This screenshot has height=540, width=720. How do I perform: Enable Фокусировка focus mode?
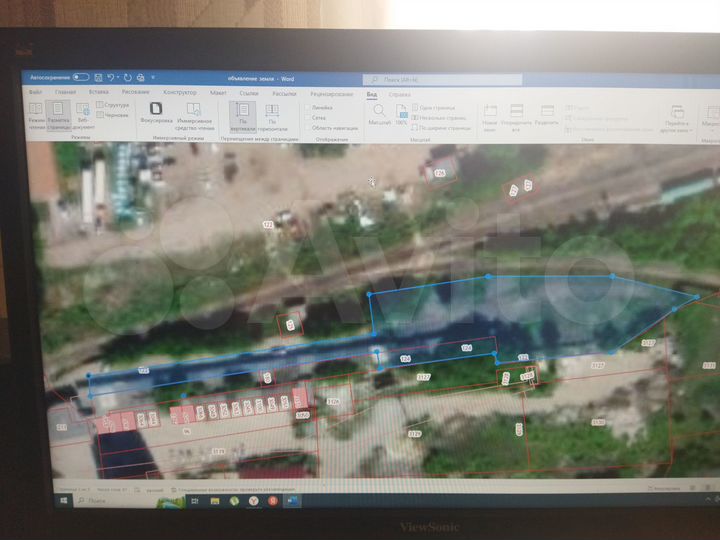pyautogui.click(x=156, y=113)
